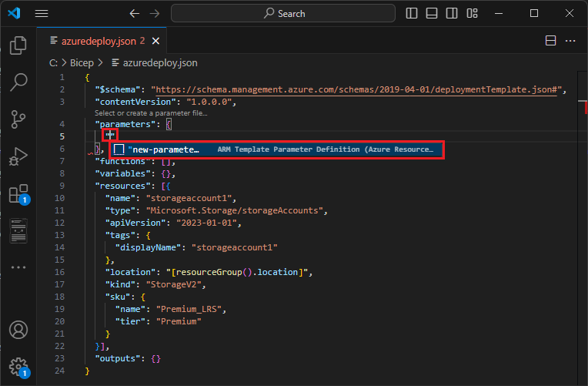Image resolution: width=588 pixels, height=386 pixels.
Task: Open the schema URL link on line 2
Action: (x=356, y=89)
